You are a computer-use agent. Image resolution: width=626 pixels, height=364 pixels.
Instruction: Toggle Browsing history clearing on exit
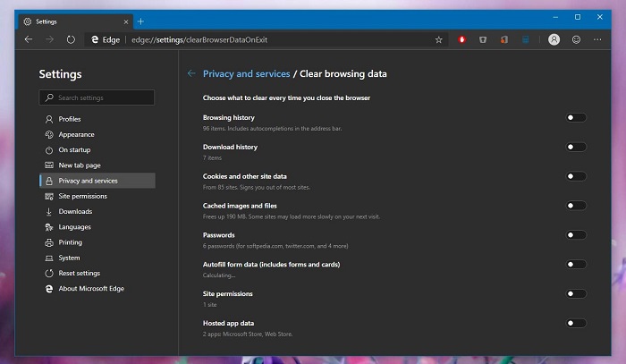coord(576,118)
